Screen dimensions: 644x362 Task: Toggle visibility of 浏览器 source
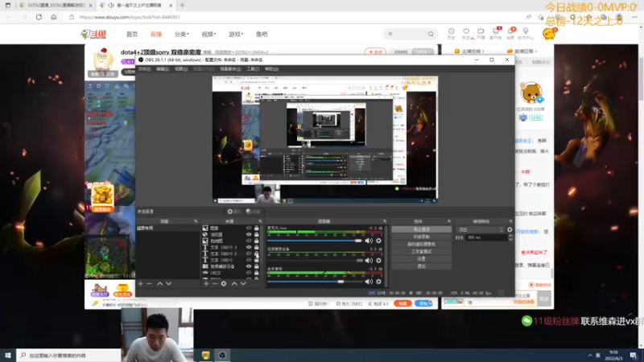(x=249, y=234)
